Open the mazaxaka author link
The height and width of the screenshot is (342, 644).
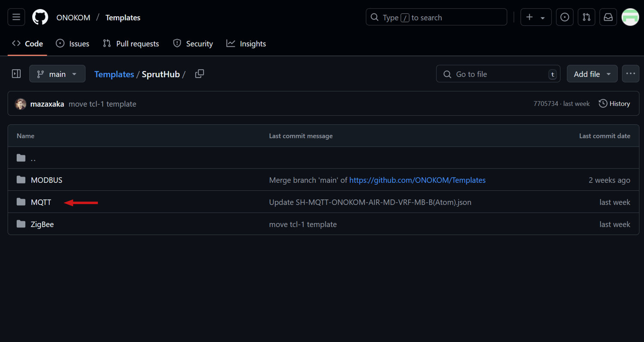click(x=47, y=104)
